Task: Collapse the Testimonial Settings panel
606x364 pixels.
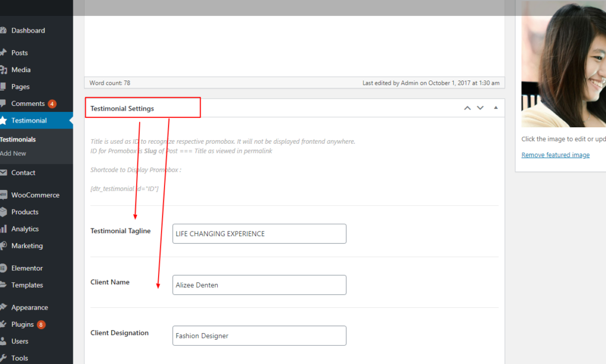Action: point(496,108)
